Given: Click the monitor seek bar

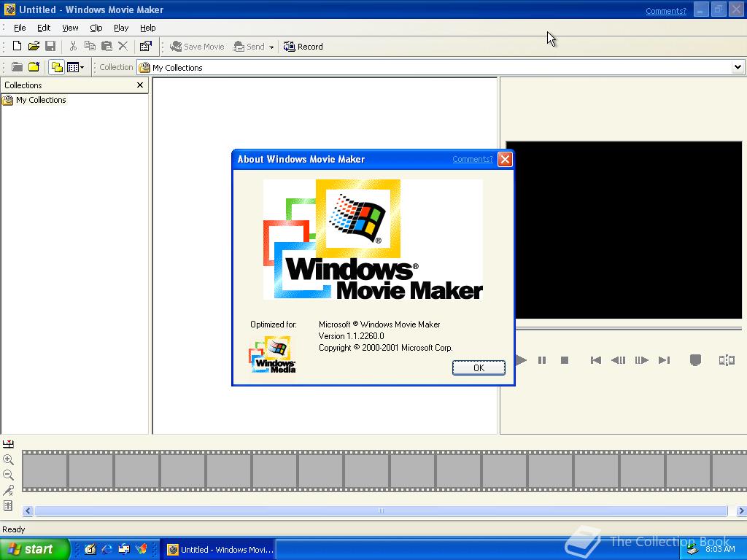Looking at the screenshot, I should (628, 328).
